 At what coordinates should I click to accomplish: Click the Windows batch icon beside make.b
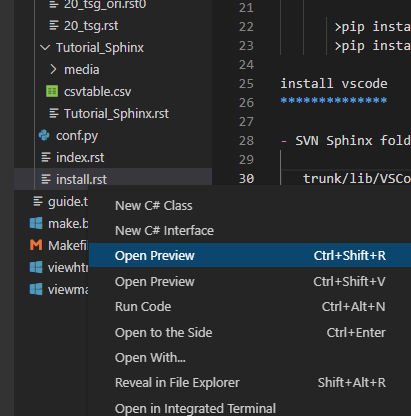[x=36, y=223]
